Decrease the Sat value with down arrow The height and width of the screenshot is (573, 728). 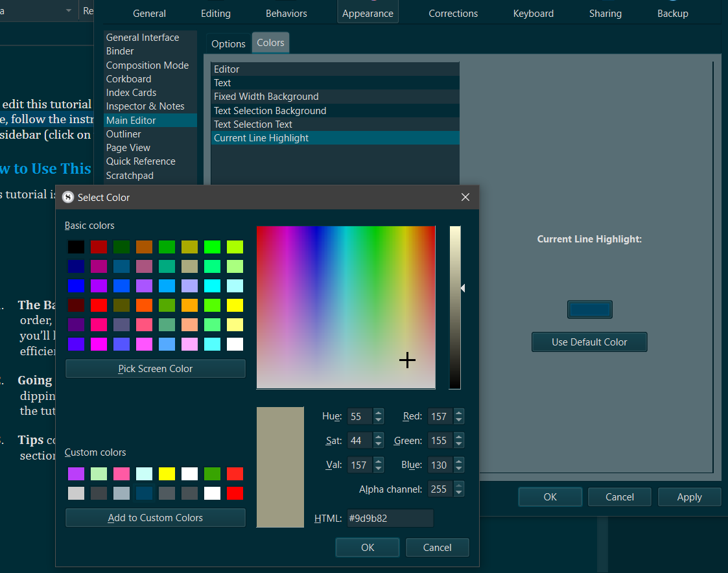click(379, 445)
